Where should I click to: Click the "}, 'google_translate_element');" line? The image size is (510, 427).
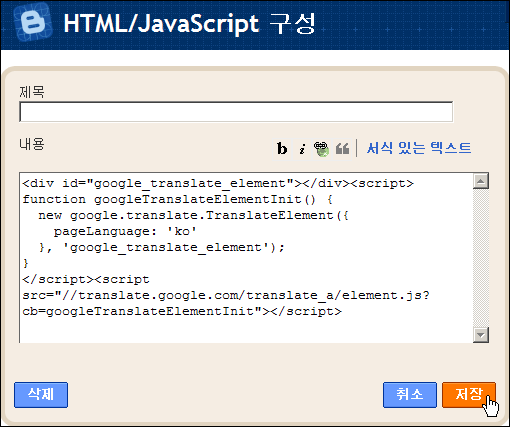tap(161, 247)
